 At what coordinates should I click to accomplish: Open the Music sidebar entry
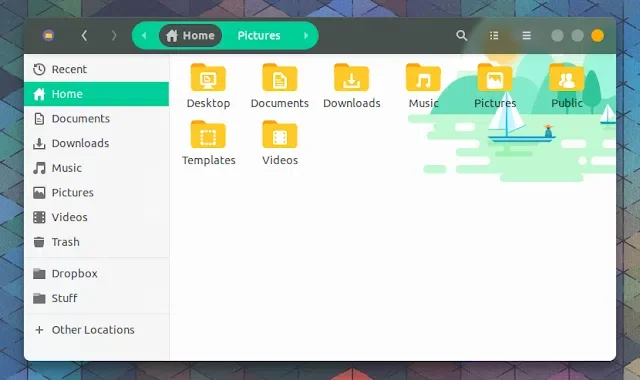96,168
